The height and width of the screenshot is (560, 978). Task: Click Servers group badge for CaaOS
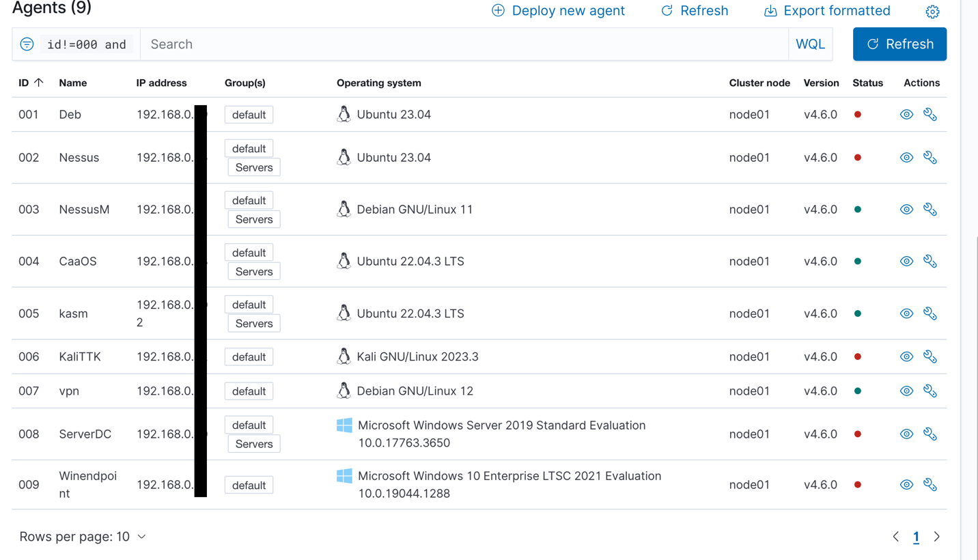click(254, 272)
